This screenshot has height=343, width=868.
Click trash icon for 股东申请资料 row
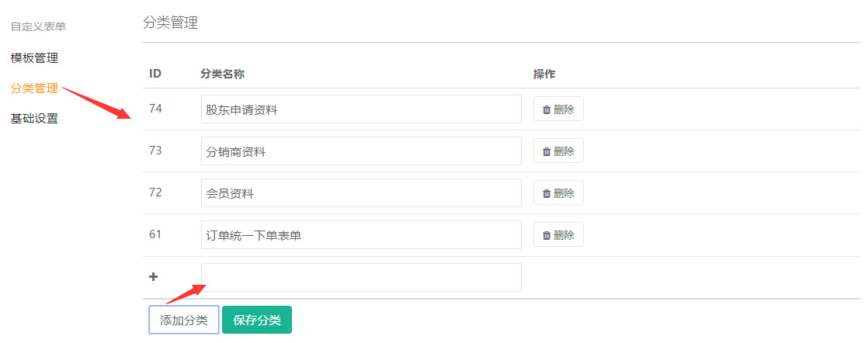pyautogui.click(x=547, y=109)
